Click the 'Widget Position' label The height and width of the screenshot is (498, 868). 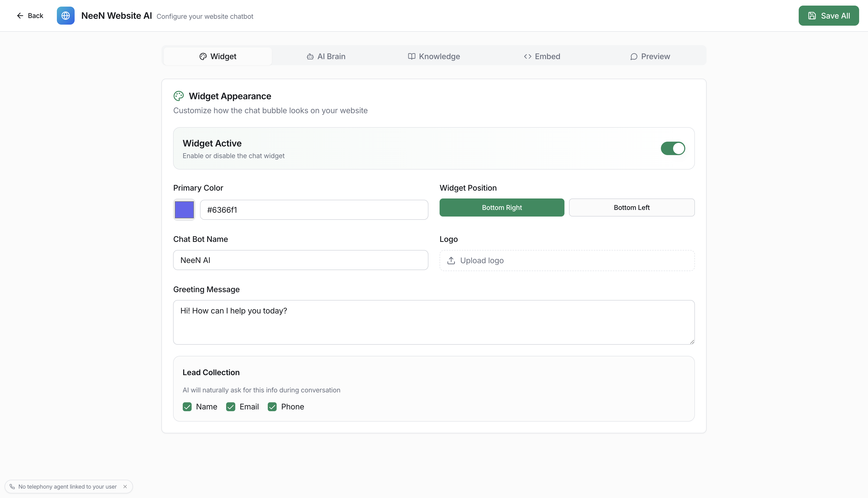coord(468,188)
